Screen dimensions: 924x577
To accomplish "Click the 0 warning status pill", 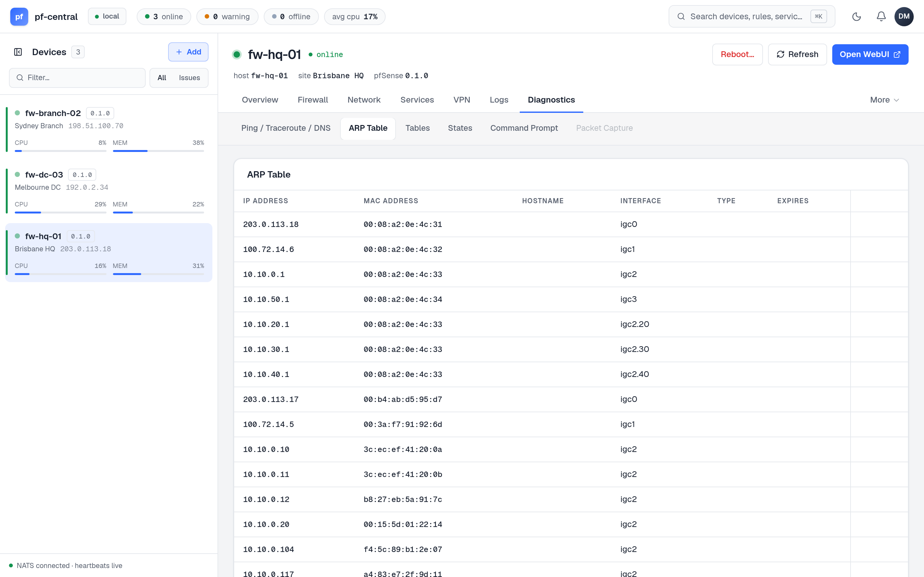I will coord(227,16).
